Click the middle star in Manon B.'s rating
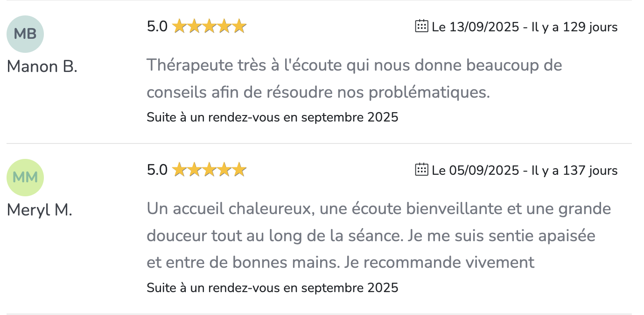Image resolution: width=644 pixels, height=315 pixels. (209, 27)
